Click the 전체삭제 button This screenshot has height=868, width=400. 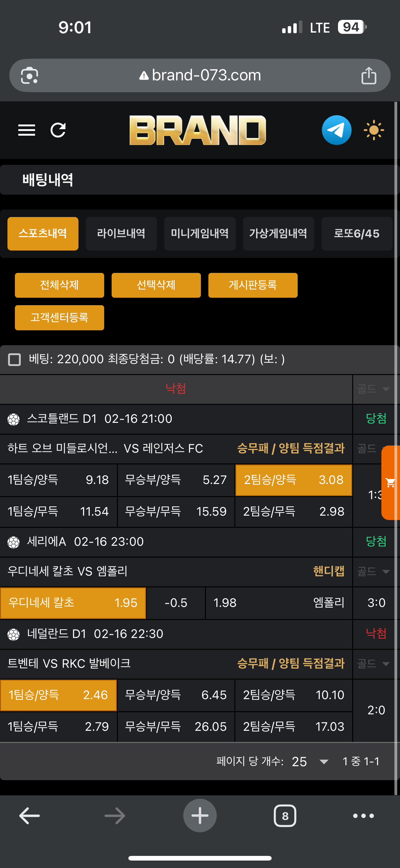(x=59, y=285)
